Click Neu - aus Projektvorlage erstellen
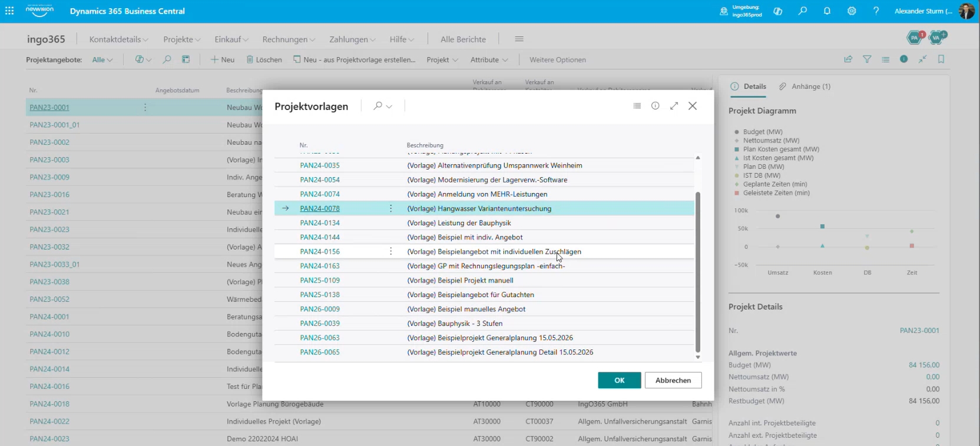The image size is (980, 446). pyautogui.click(x=355, y=59)
